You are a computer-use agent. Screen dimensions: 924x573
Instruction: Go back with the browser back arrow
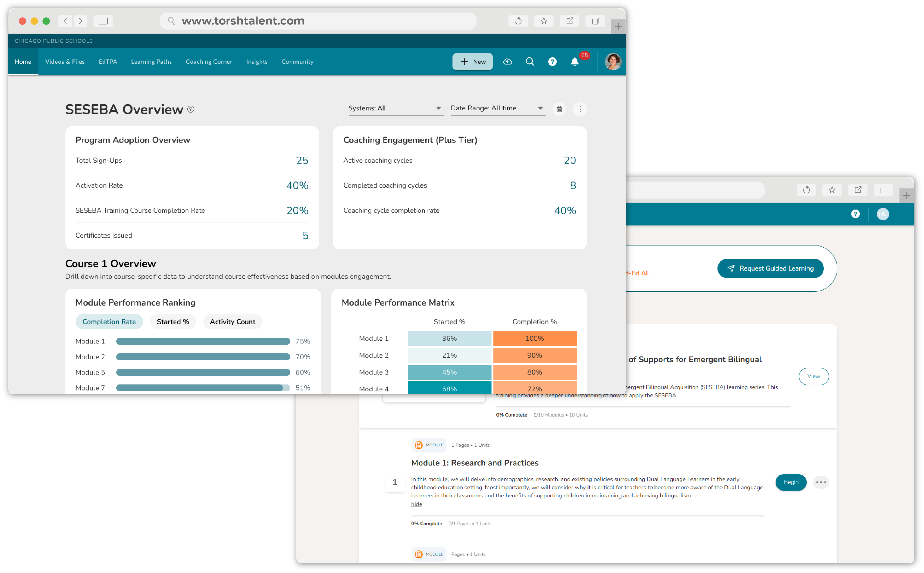(65, 21)
